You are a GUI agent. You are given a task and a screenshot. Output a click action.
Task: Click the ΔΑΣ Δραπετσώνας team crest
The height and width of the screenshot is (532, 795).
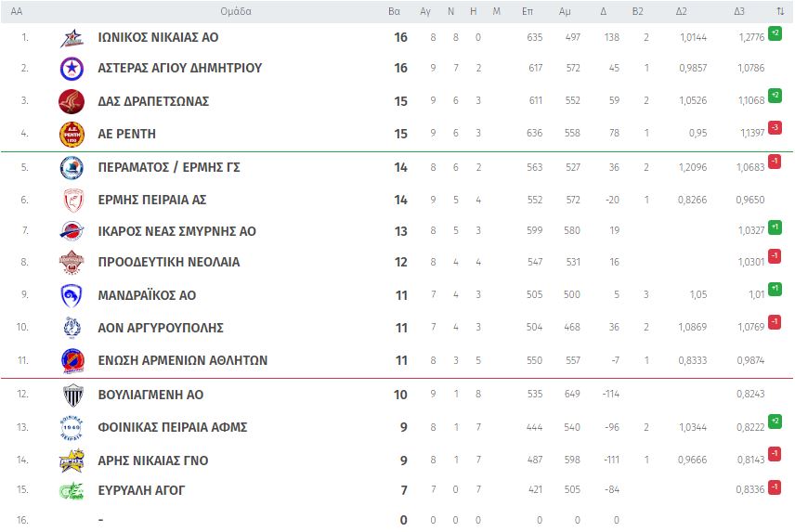click(72, 101)
